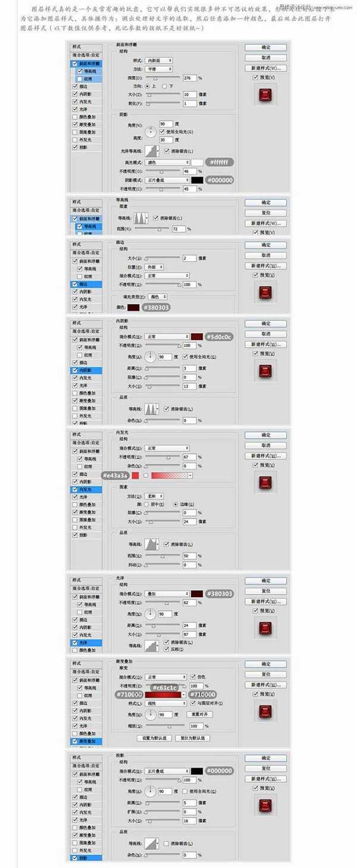Expand the red gradient picker dropdown in Gradient Overlay
Viewport: 357px width, 868px height.
184,694
